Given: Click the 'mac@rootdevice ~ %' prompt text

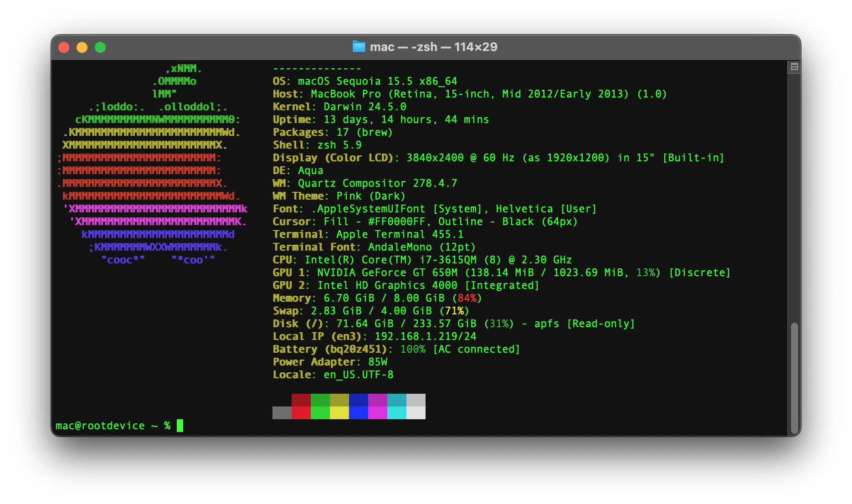Looking at the screenshot, I should (x=113, y=426).
